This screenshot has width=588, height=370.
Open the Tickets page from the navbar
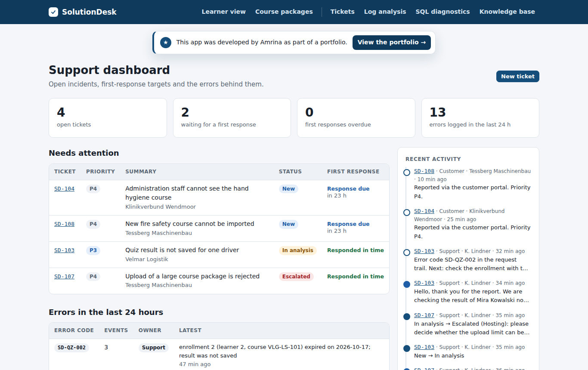coord(343,12)
